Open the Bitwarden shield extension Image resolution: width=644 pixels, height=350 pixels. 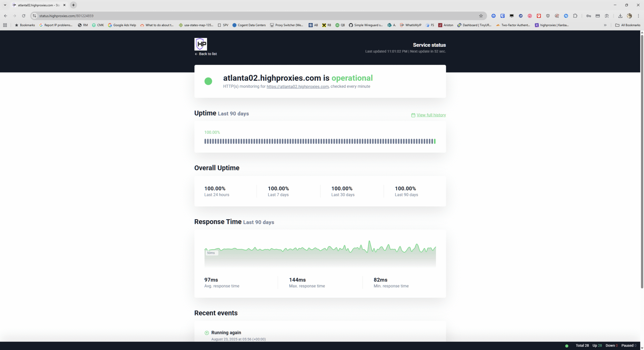[x=502, y=16]
